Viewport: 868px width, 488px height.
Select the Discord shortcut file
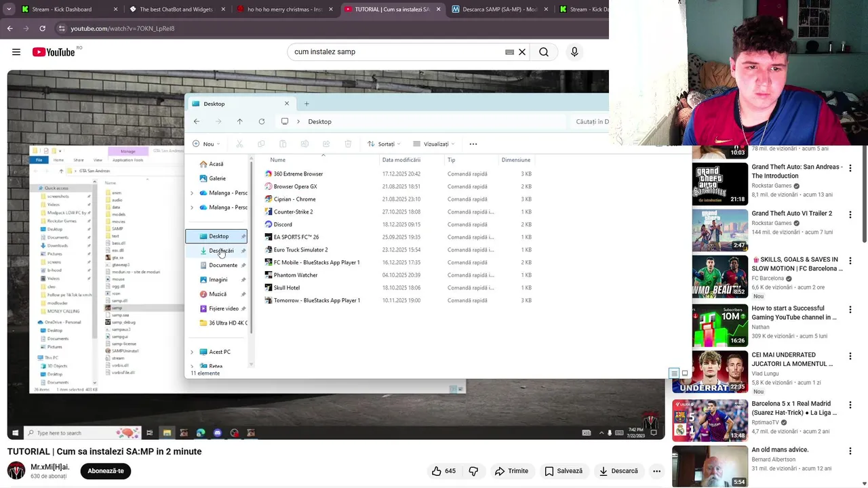(283, 224)
